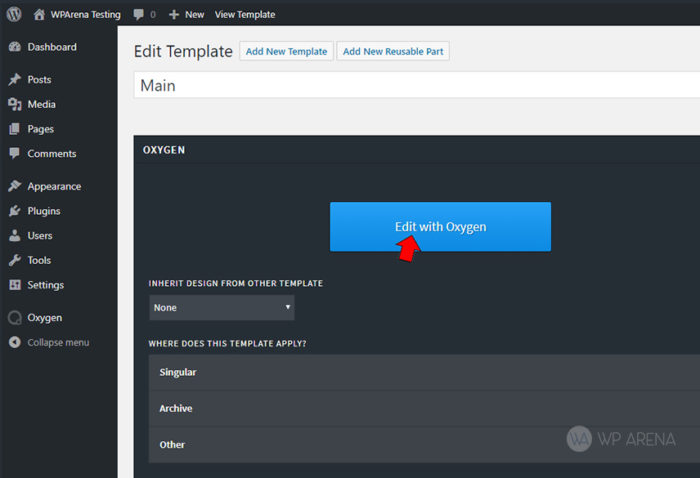Open Appearance settings menu

tap(54, 187)
